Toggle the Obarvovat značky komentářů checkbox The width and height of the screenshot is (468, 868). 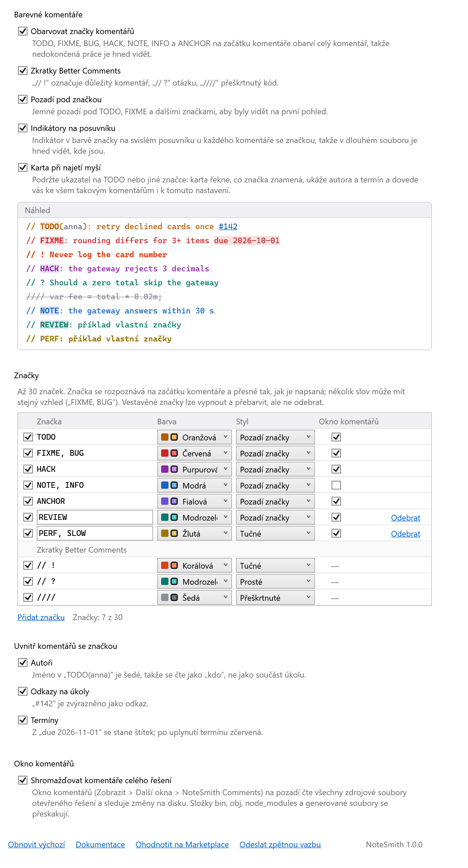tap(23, 31)
